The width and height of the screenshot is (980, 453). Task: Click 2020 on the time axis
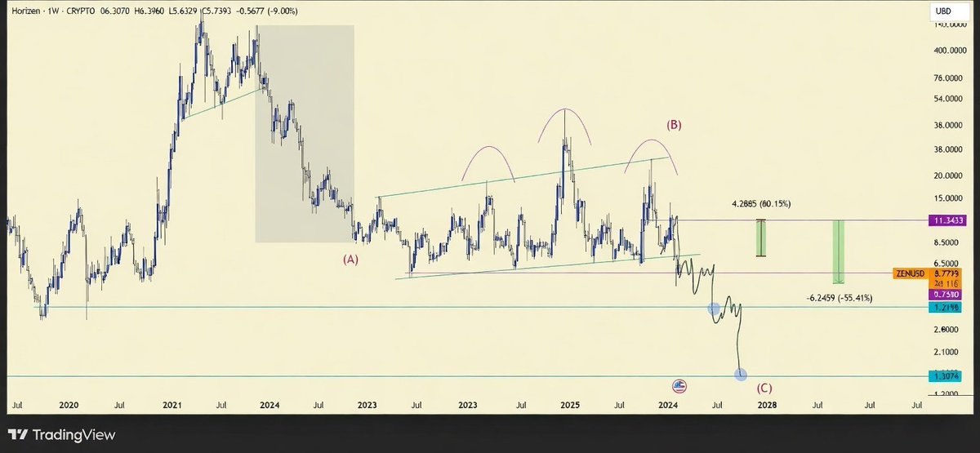tap(69, 404)
